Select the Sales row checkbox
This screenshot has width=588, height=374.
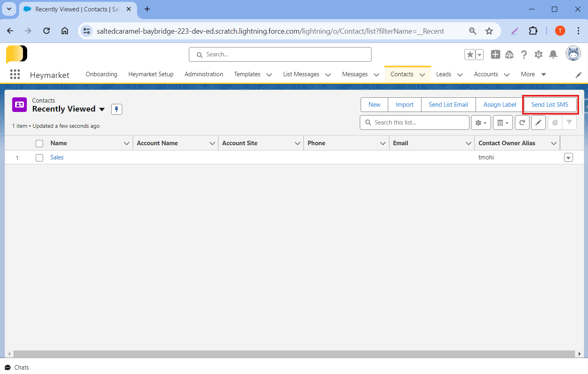pos(39,158)
